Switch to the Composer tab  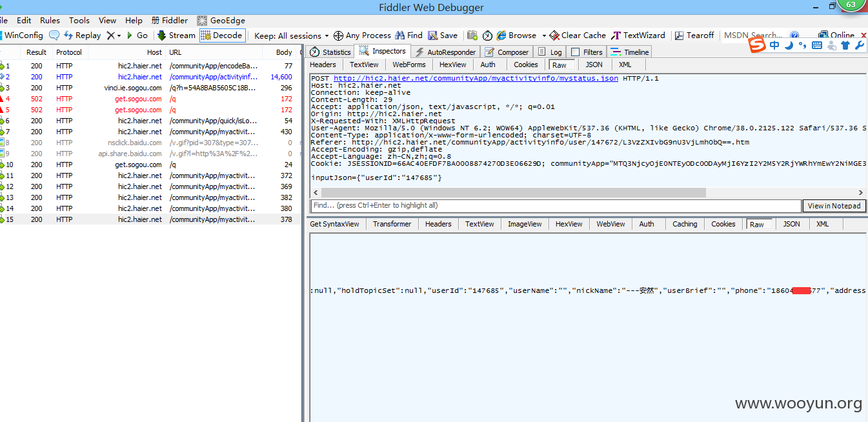pos(507,52)
